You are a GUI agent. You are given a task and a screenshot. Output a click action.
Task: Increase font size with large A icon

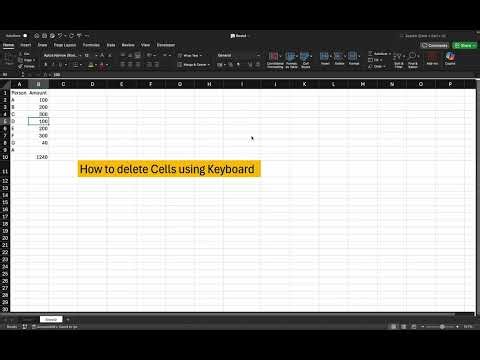tap(102, 55)
